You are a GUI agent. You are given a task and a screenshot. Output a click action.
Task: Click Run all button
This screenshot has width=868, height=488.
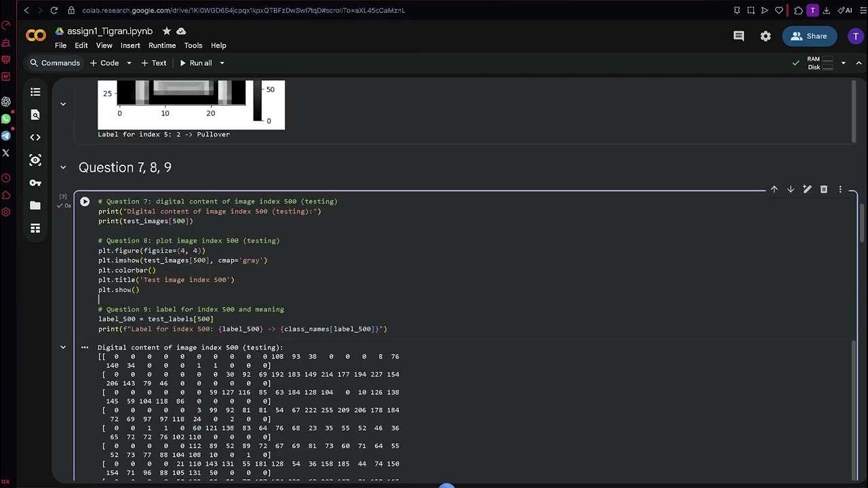[x=195, y=63]
